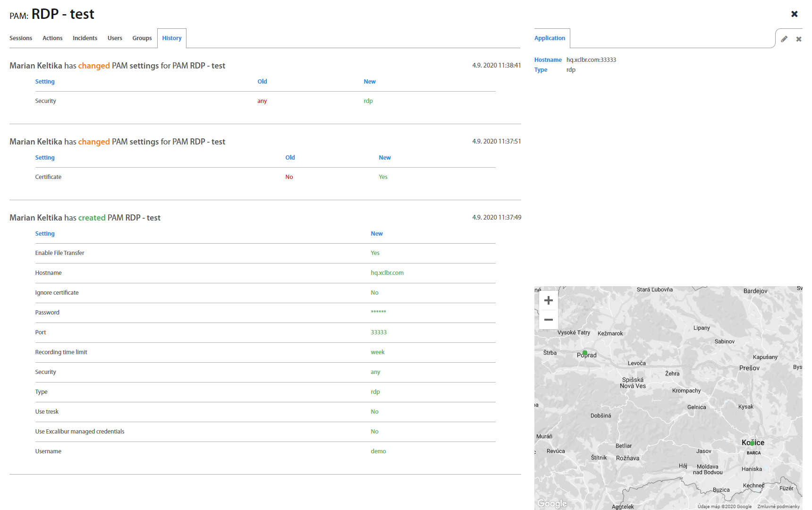Screen dimensions: 812x510
Task: Click the Prešov label on the map
Action: [x=749, y=368]
